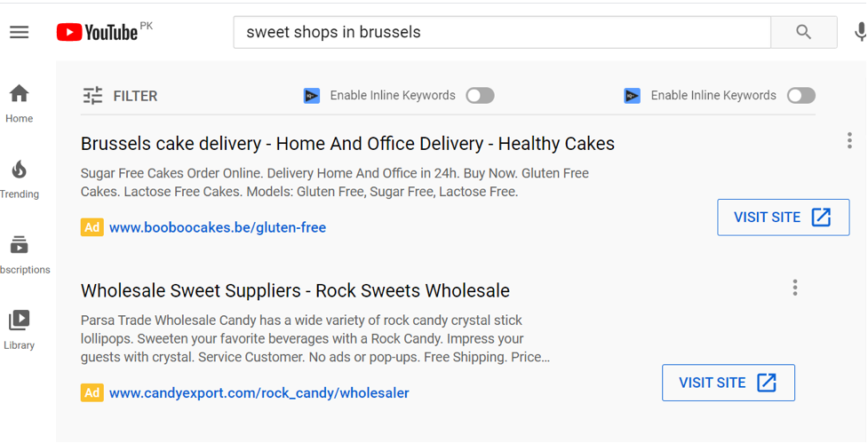Click VISIT SITE for candyexport ad
The image size is (868, 443).
point(729,383)
